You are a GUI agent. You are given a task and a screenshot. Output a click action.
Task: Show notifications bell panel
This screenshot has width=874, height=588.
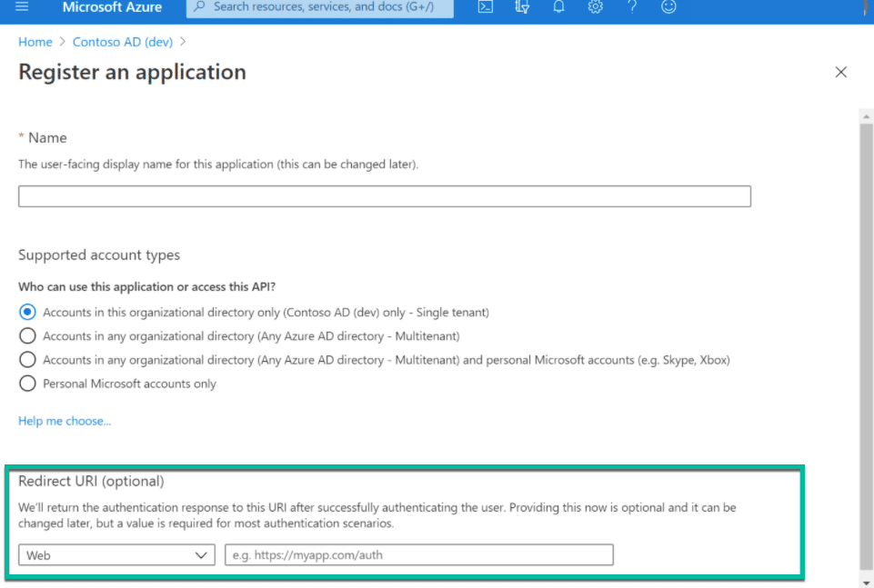coord(558,6)
